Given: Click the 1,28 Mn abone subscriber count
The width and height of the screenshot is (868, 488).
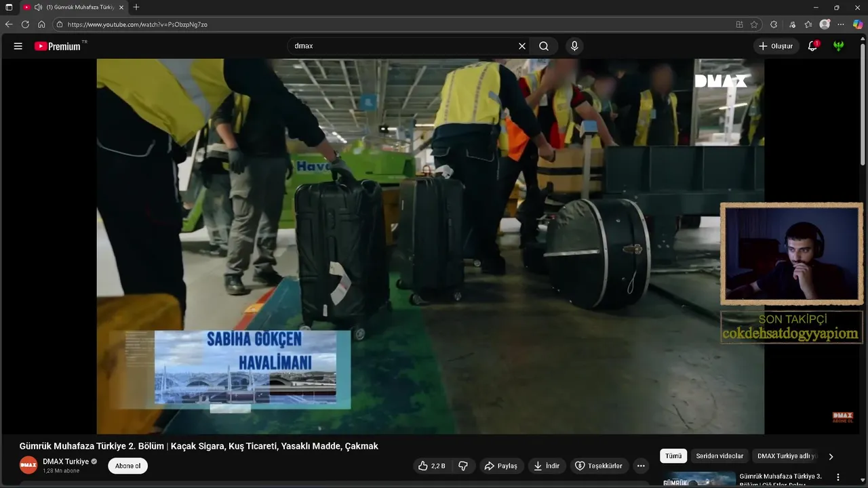Looking at the screenshot, I should (x=61, y=470).
